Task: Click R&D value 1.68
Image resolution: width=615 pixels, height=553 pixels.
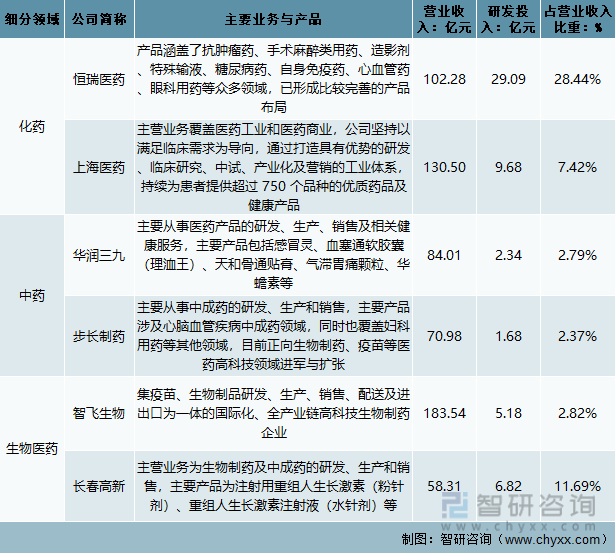Action: 508,336
